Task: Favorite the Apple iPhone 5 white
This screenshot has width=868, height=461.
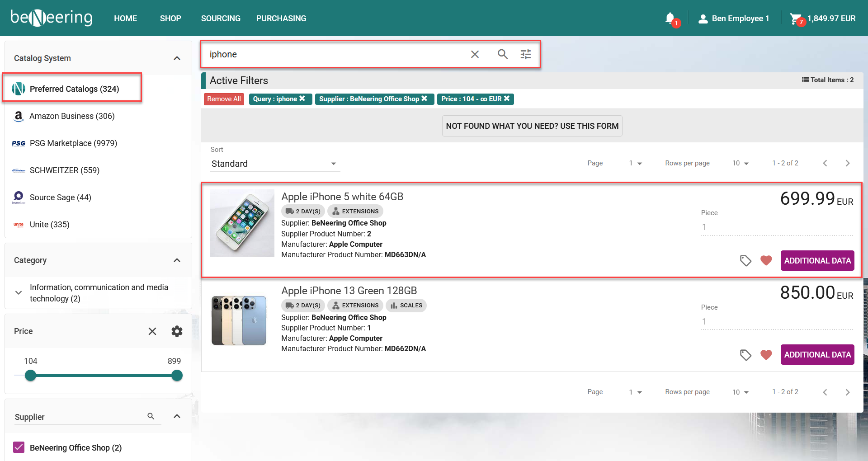Action: click(766, 260)
